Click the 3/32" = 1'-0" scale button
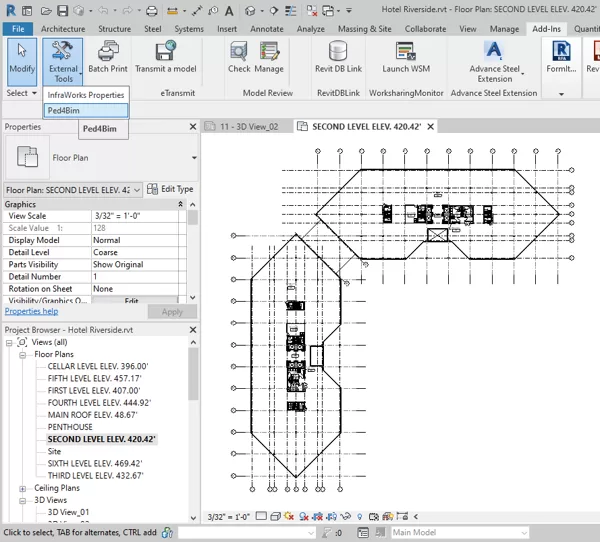Image resolution: width=600 pixels, height=542 pixels. 228,517
